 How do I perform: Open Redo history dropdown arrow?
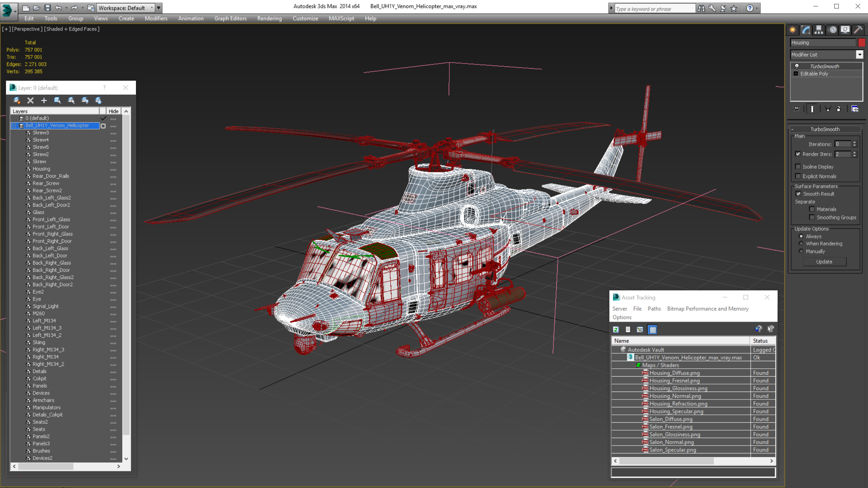[82, 8]
